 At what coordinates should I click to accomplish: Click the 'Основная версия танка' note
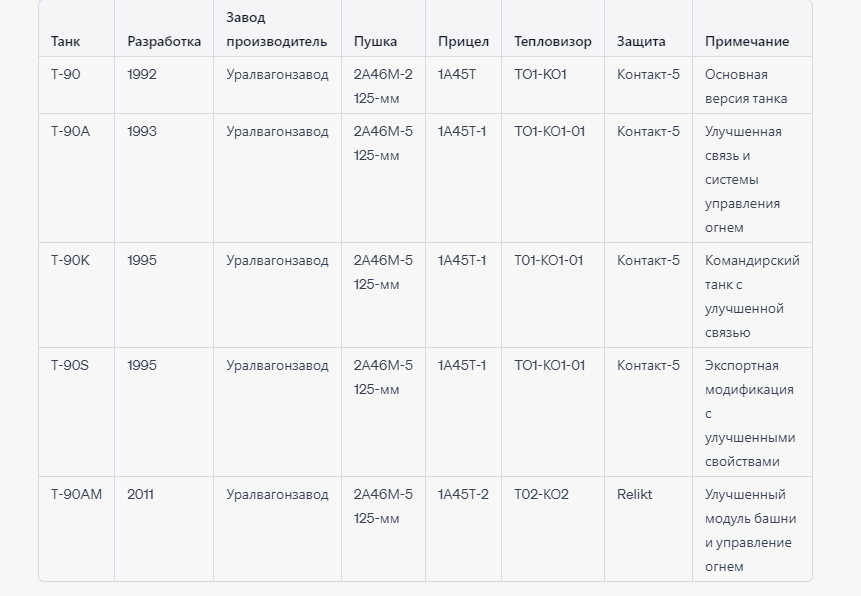coord(746,86)
